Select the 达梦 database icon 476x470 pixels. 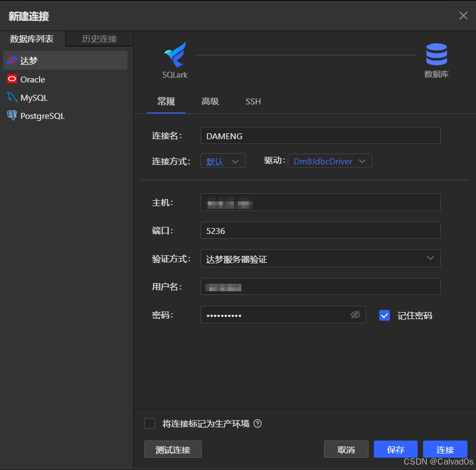click(x=12, y=60)
